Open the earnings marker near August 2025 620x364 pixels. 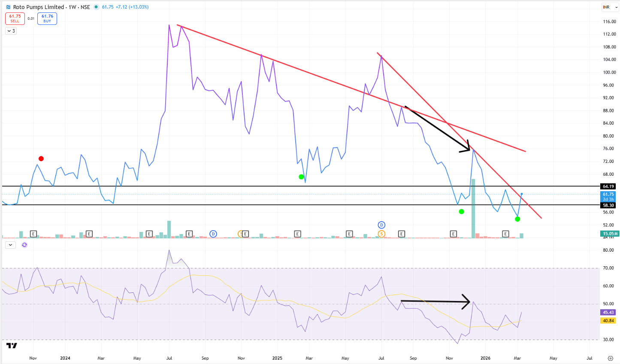(x=402, y=234)
